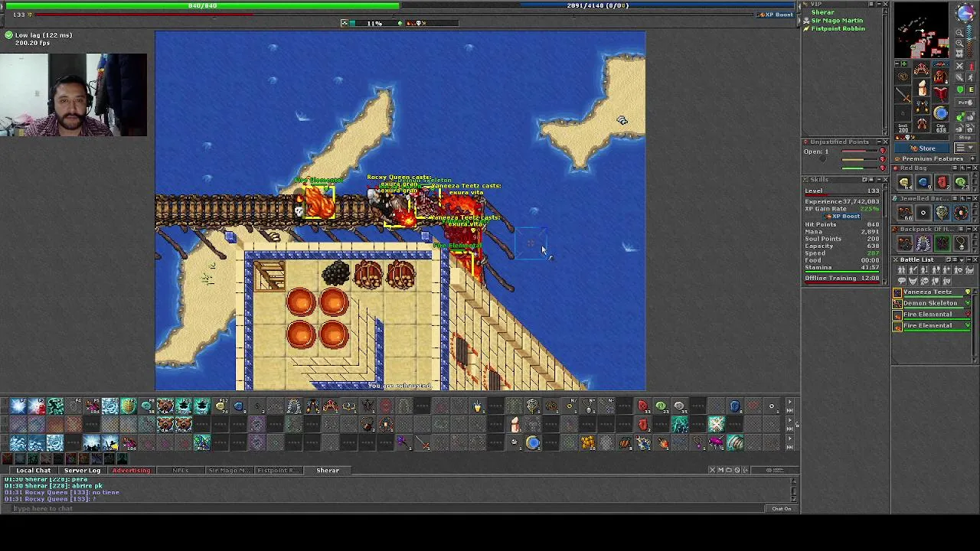This screenshot has height=551, width=980.
Task: Toggle the speech bubble NPC battle filter
Action: (902, 281)
